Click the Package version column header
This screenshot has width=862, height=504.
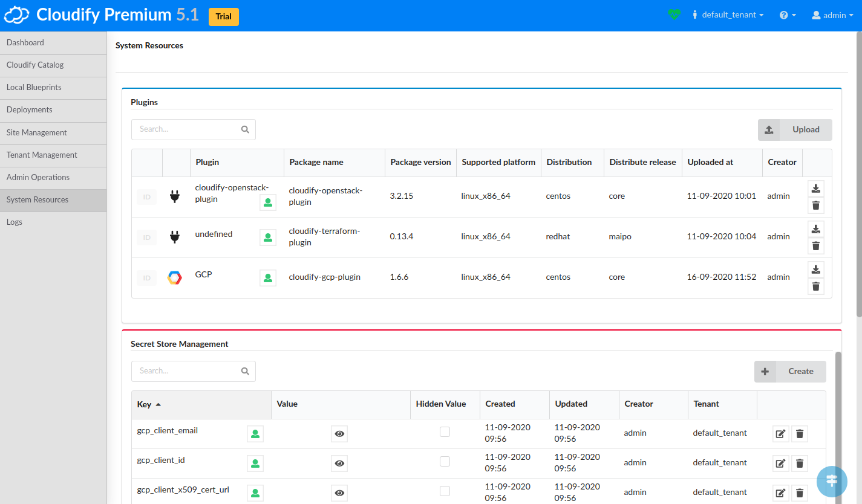point(420,163)
